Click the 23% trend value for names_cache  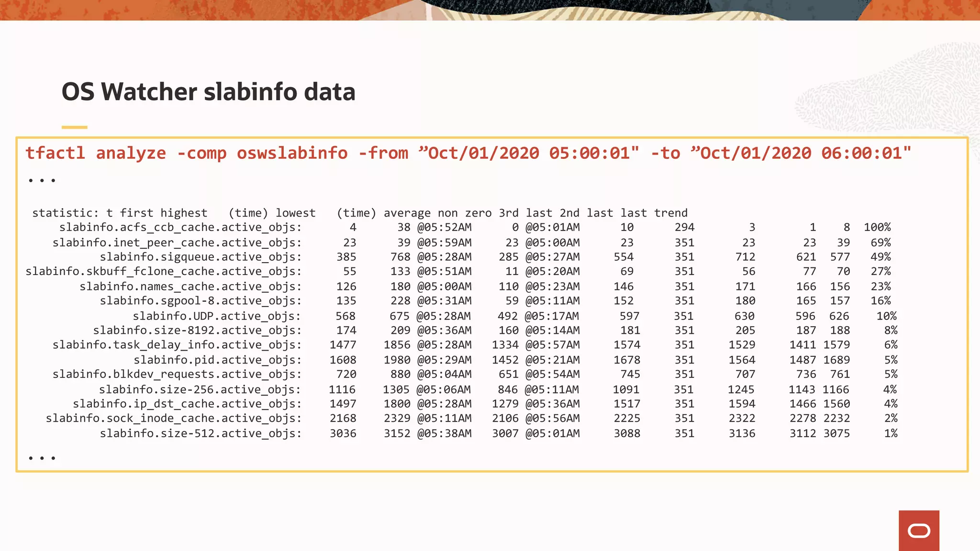[880, 287]
